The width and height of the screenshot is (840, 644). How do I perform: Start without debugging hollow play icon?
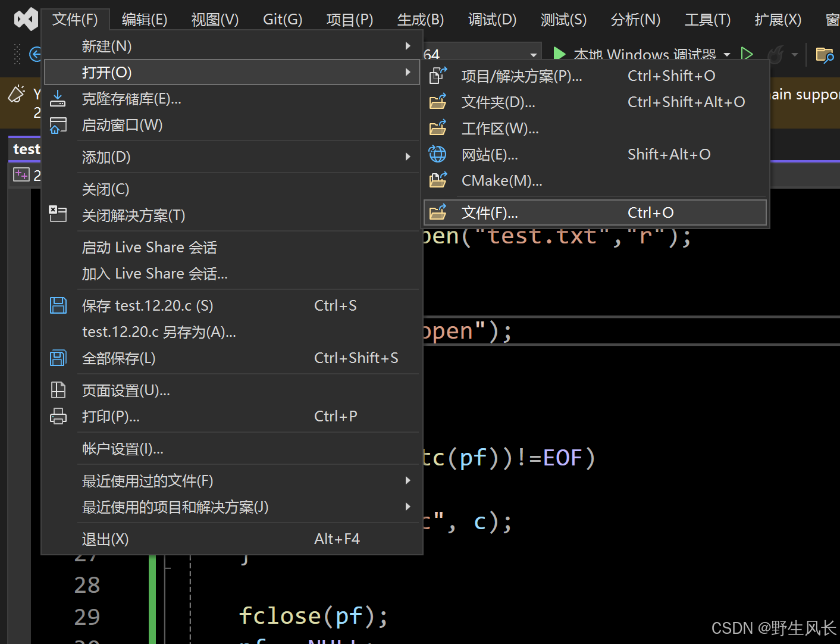pos(747,54)
